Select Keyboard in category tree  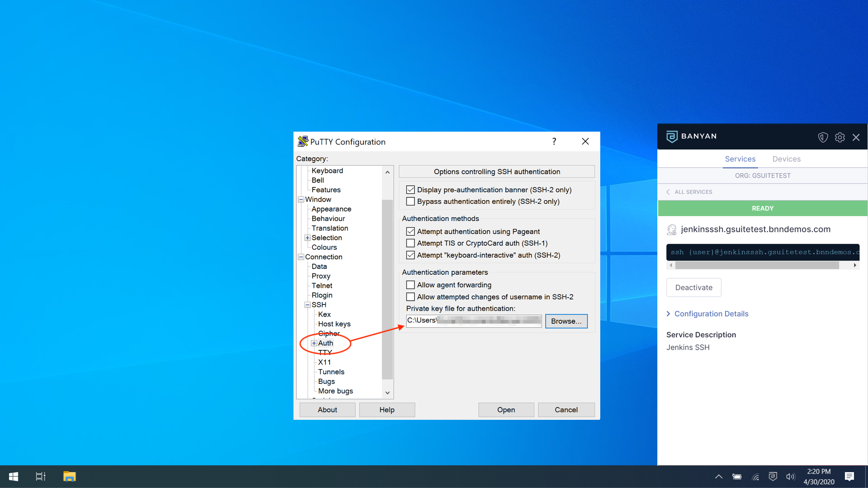click(x=327, y=171)
